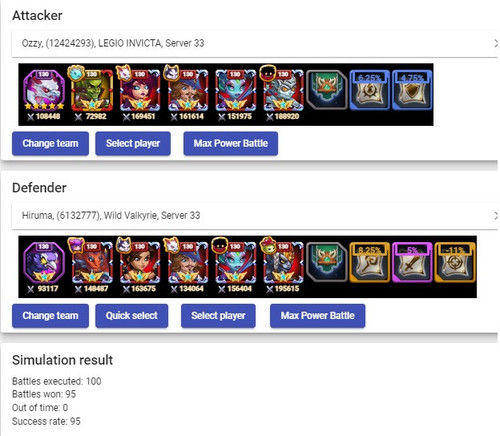The width and height of the screenshot is (500, 436).
Task: Click attacker Select player button
Action: (x=133, y=143)
